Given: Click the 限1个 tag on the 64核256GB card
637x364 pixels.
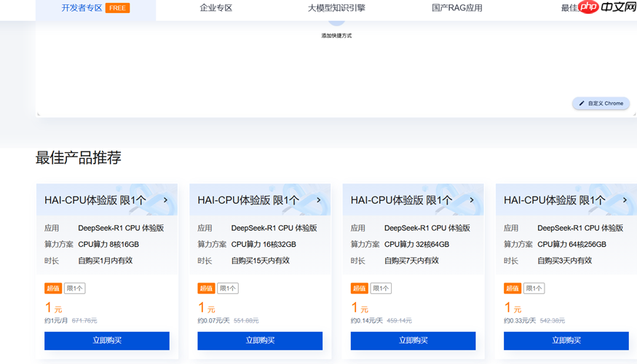Looking at the screenshot, I should (534, 288).
